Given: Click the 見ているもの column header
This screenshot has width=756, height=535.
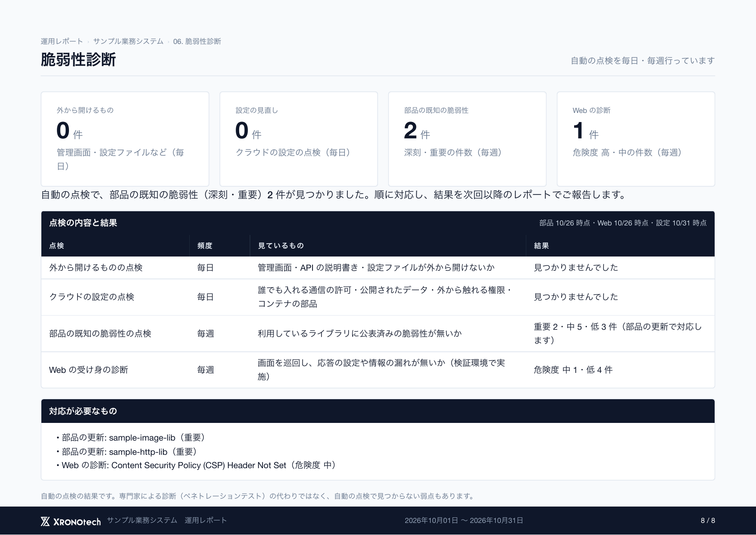Looking at the screenshot, I should [x=281, y=246].
